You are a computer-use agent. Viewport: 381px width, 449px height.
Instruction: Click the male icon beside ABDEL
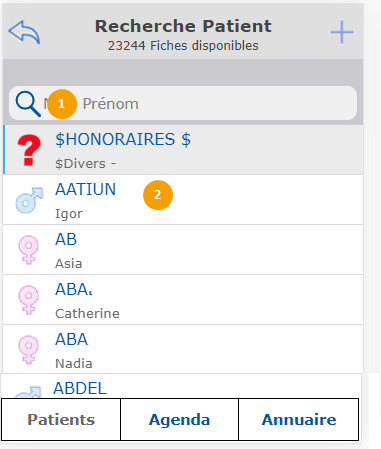28,392
